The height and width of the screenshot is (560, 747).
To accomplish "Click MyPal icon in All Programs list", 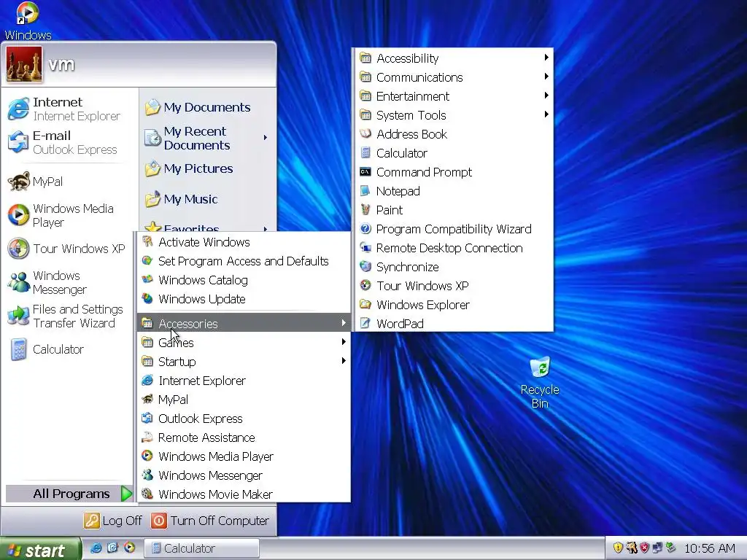I will pos(147,400).
